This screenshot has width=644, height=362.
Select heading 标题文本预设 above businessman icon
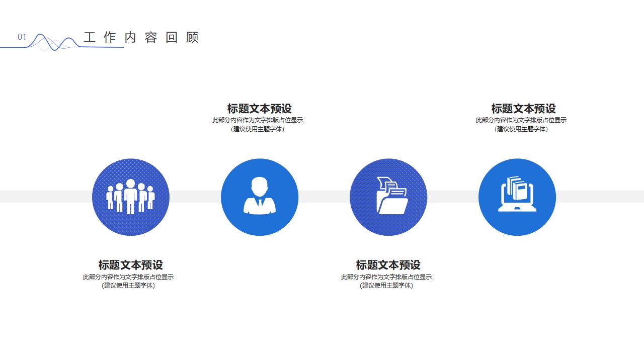pos(260,109)
